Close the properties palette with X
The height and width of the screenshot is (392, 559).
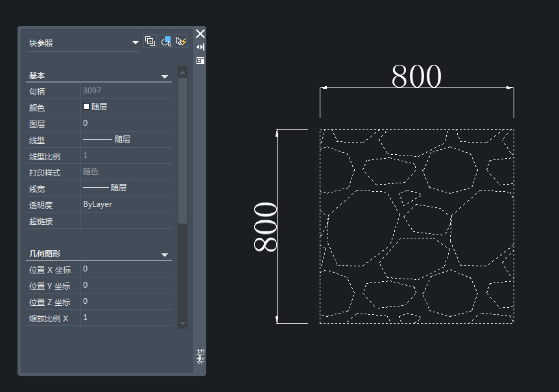click(x=200, y=34)
